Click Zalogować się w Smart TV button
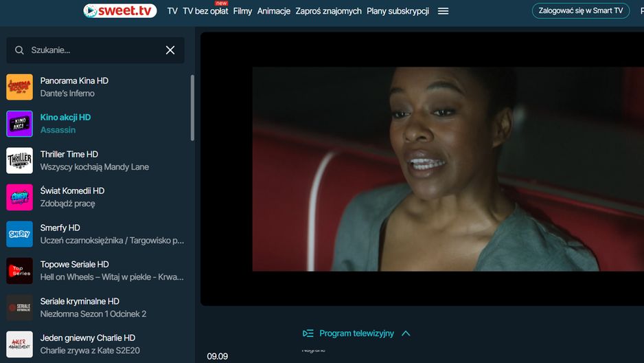The image size is (644, 363). [x=581, y=11]
